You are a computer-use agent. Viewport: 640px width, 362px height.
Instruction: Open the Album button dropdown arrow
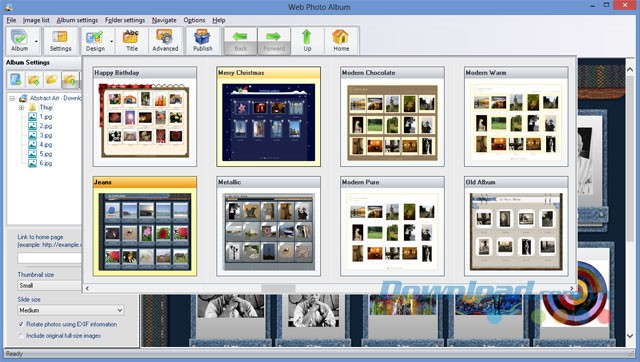coord(36,41)
